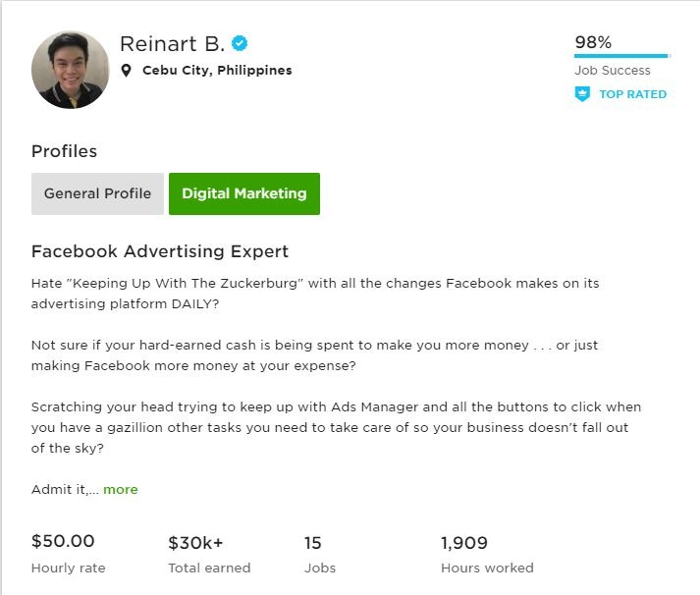Click the Cebu City, Philippines location text
The width and height of the screenshot is (700, 595).
pyautogui.click(x=217, y=71)
